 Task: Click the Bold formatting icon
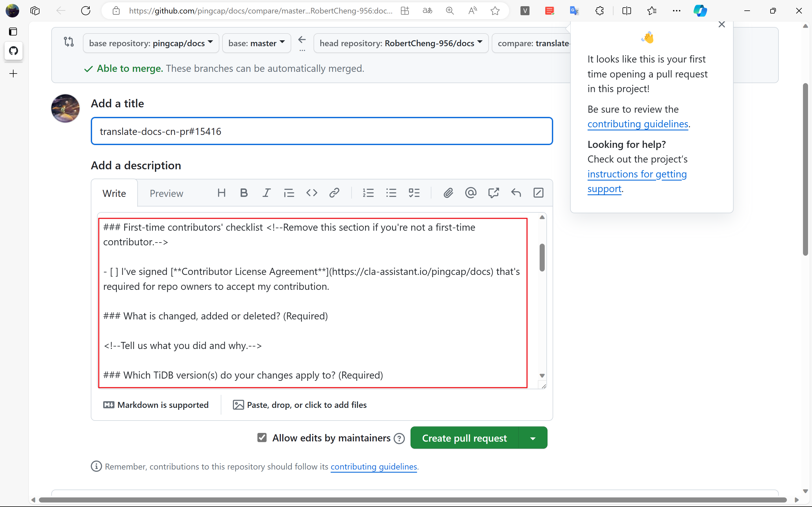(x=244, y=193)
